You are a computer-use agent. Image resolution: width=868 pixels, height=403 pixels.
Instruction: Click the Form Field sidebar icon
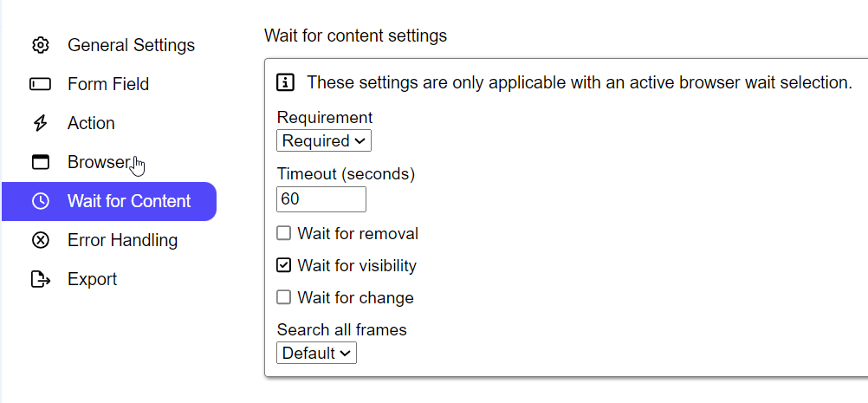tap(40, 84)
